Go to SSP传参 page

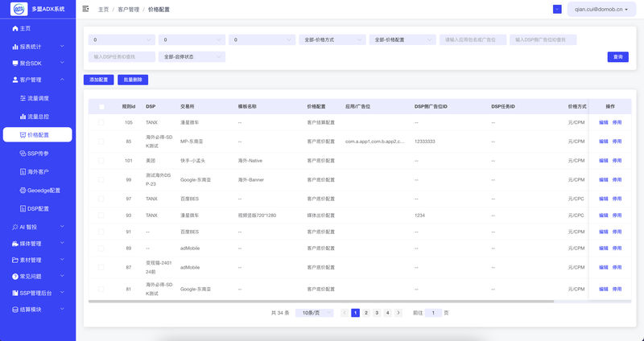click(x=38, y=153)
